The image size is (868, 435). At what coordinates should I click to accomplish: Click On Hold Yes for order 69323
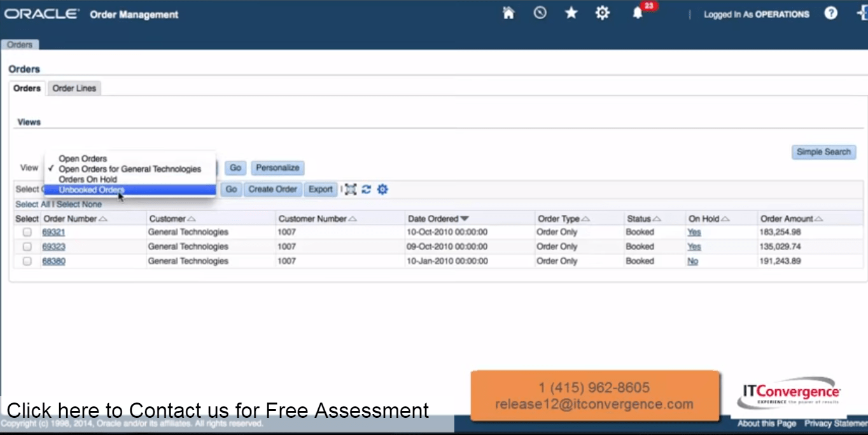694,247
